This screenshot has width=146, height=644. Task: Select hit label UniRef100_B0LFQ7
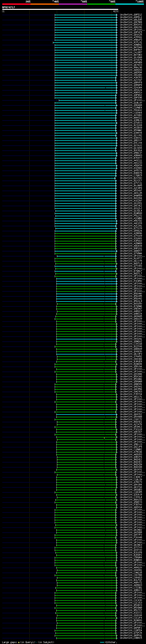coord(131,580)
